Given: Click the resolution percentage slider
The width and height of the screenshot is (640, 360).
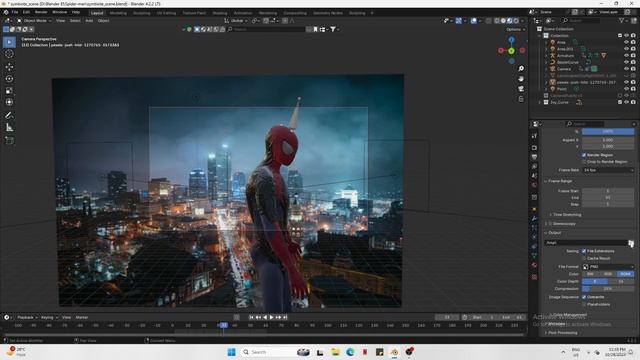Looking at the screenshot, I should point(608,131).
